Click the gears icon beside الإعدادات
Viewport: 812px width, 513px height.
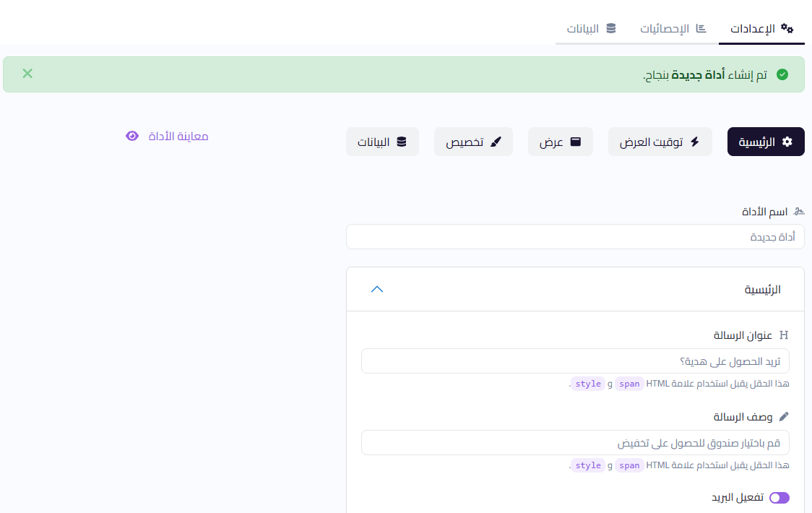coord(787,28)
